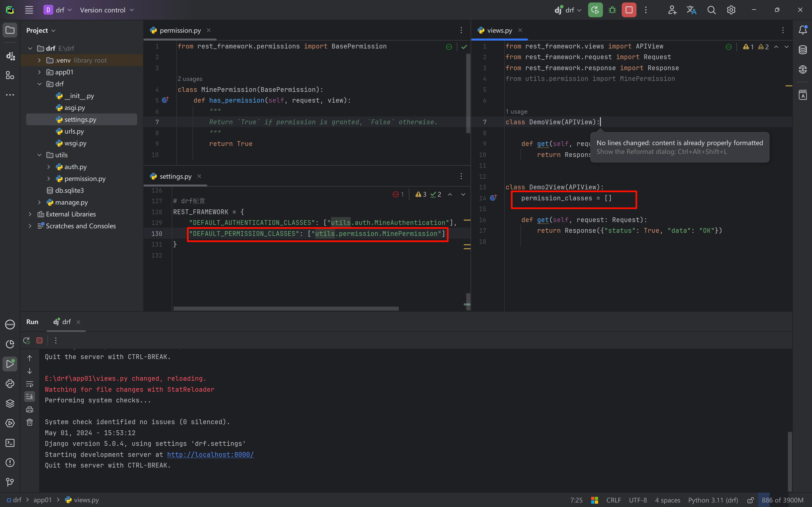Switch to the views.py editor tab
Viewport: 812px width, 507px height.
(x=499, y=30)
